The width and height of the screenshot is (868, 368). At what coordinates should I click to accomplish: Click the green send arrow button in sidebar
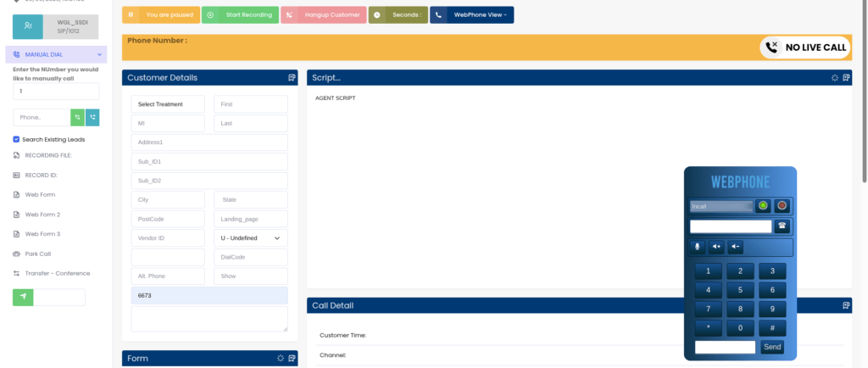23,297
